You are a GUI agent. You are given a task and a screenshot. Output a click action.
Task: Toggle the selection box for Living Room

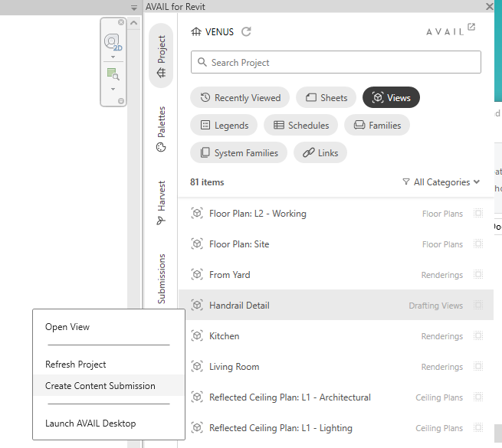point(478,366)
